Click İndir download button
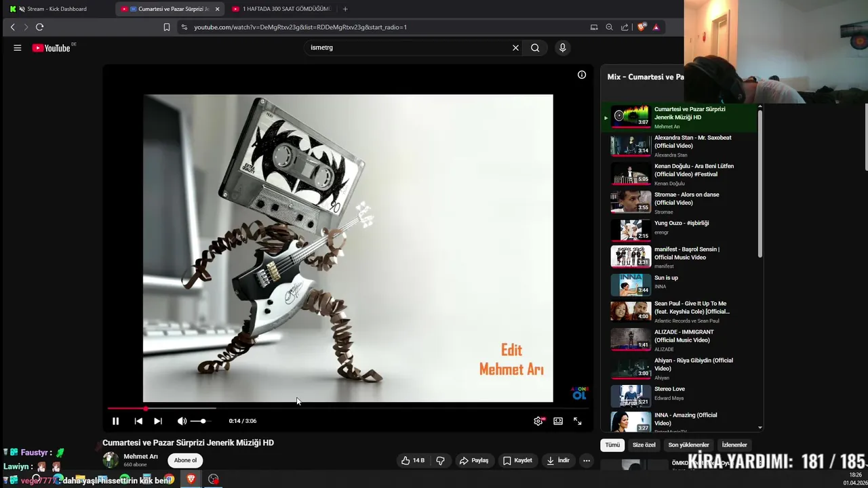Screen dimensions: 868x488 point(558,460)
